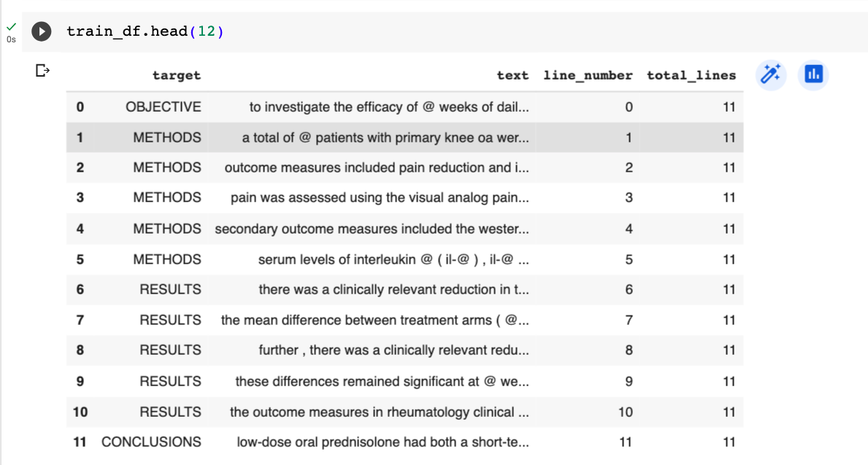Click the '0s' execution time label

(x=10, y=39)
